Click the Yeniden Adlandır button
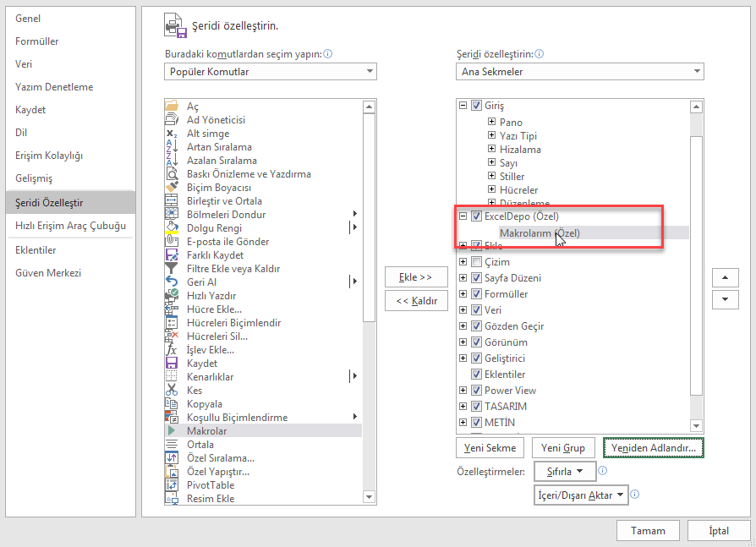Screen dimensions: 756x547 click(x=654, y=448)
